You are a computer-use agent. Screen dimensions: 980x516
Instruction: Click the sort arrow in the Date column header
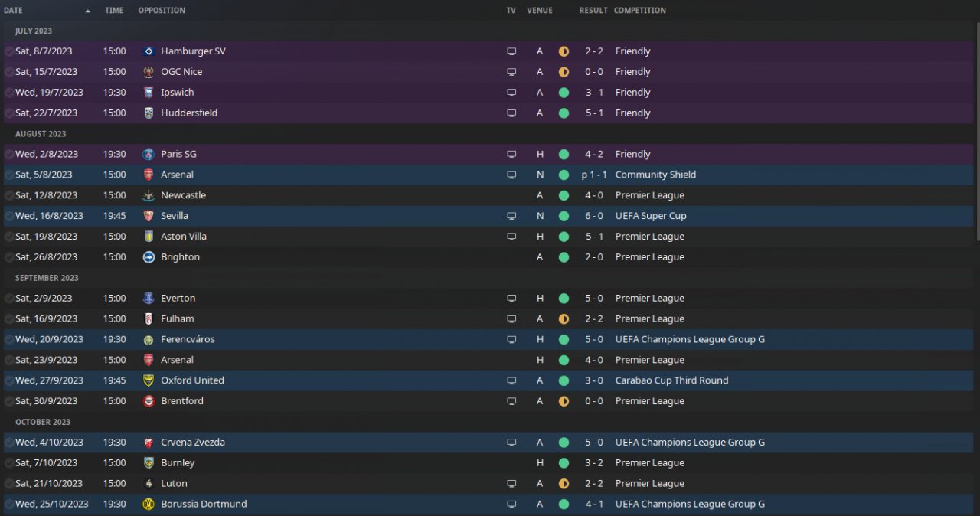87,11
